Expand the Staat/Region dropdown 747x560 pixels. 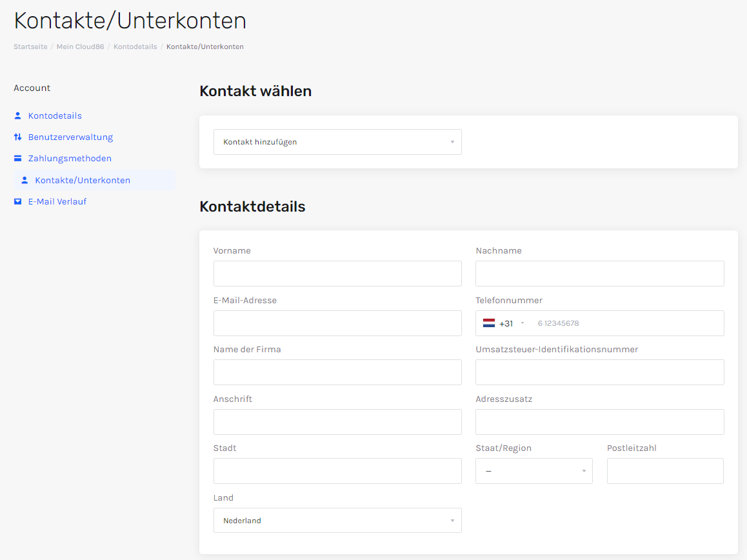[533, 471]
